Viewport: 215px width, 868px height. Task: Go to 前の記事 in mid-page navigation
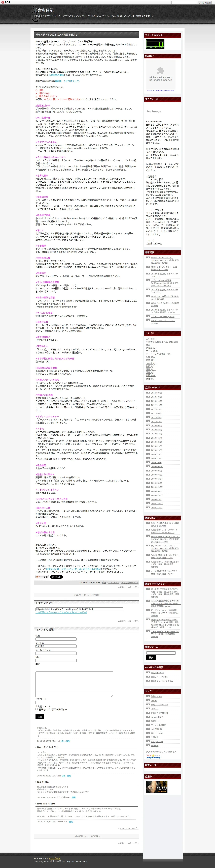click(x=77, y=595)
